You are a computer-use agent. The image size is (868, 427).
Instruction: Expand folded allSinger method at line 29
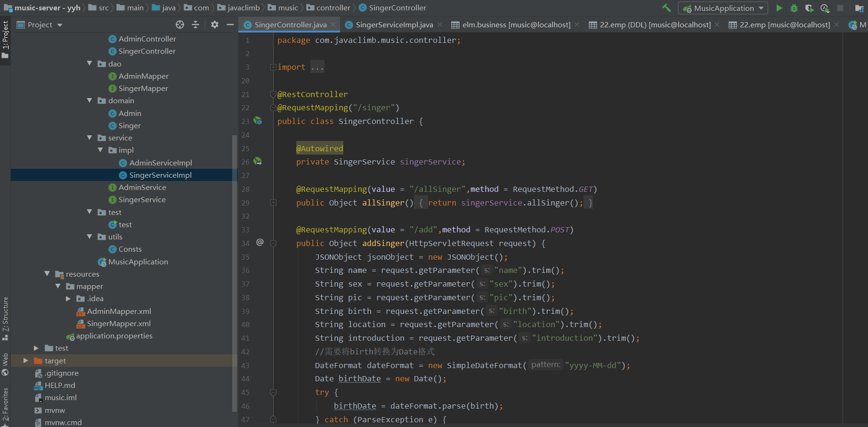tap(273, 203)
